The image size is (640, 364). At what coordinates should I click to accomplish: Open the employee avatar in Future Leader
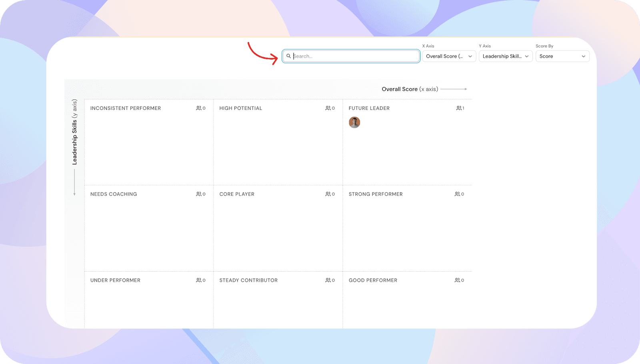pyautogui.click(x=354, y=122)
